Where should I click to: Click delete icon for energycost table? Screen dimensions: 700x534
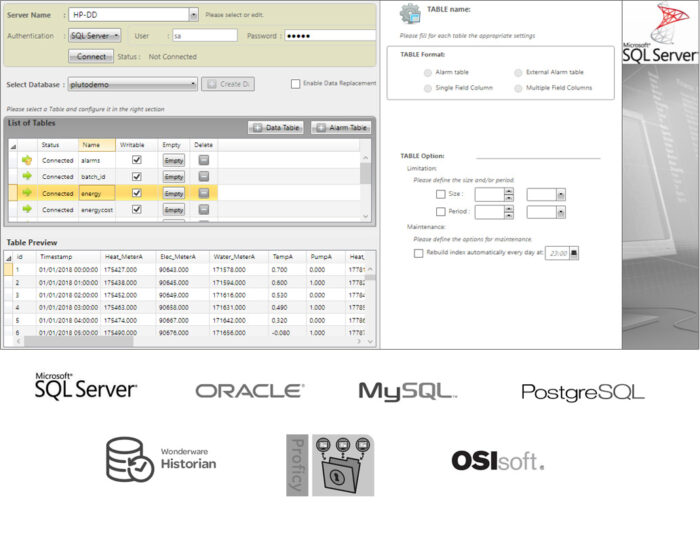pos(204,209)
